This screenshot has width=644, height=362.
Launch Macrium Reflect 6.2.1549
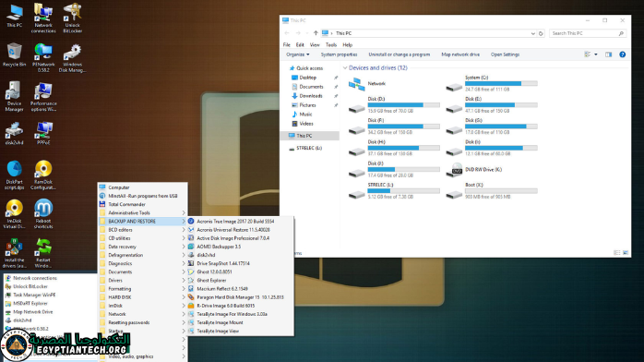240,289
